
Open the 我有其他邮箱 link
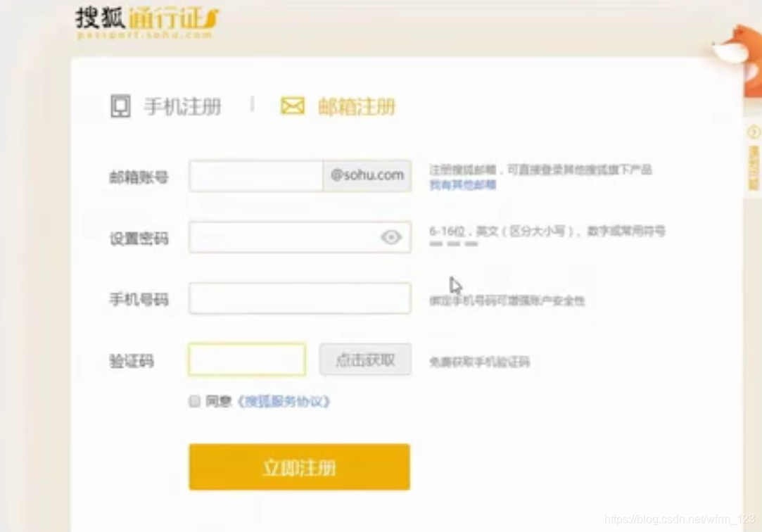[x=463, y=184]
